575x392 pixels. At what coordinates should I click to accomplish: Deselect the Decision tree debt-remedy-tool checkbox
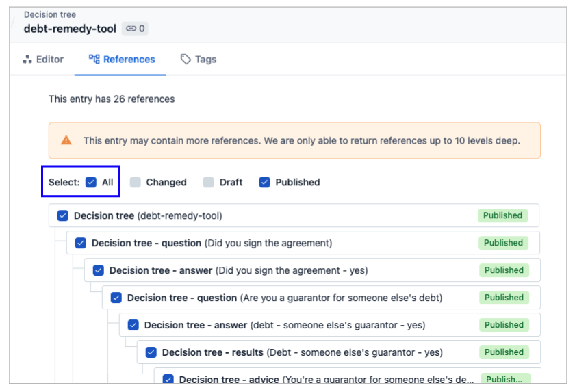pyautogui.click(x=63, y=215)
